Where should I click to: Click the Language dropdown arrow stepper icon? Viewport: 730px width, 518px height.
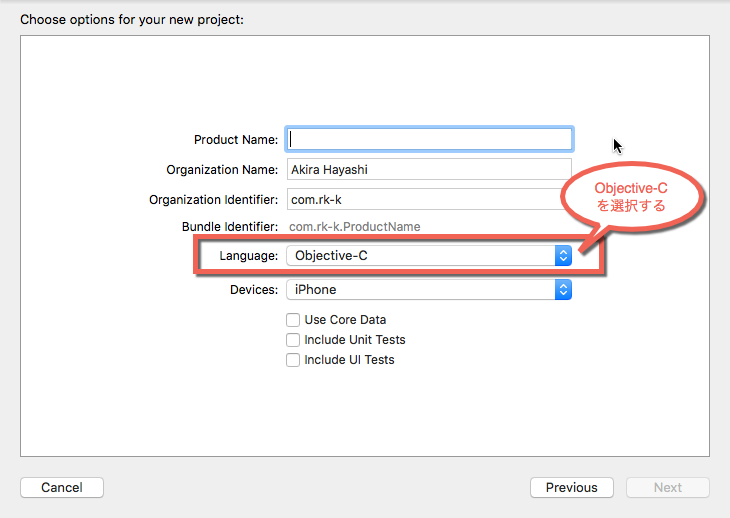coord(563,256)
